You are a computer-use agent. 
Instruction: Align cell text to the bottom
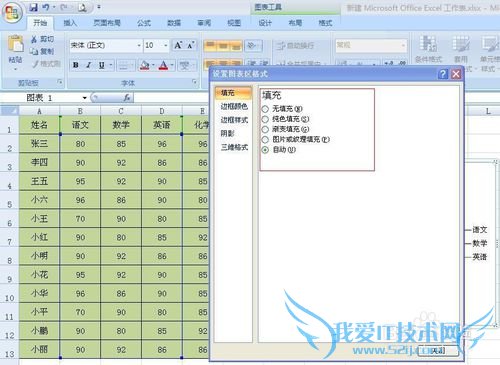tap(236, 45)
